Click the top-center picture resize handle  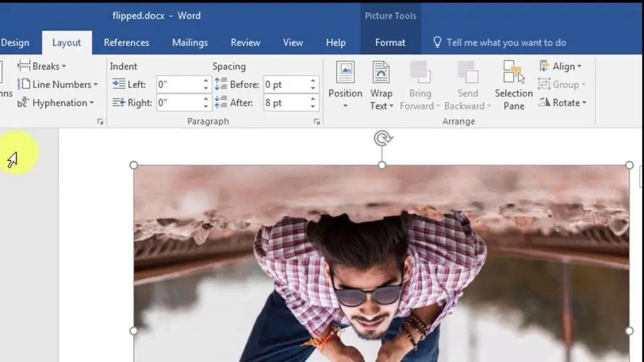382,165
